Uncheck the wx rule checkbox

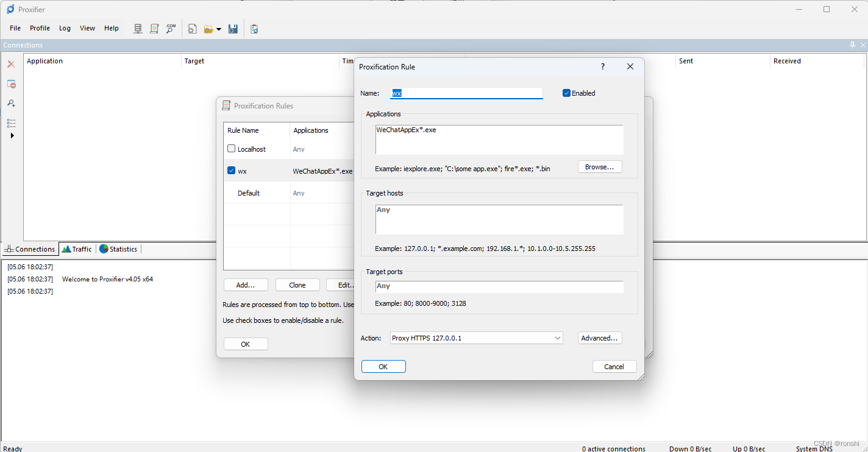coord(232,171)
